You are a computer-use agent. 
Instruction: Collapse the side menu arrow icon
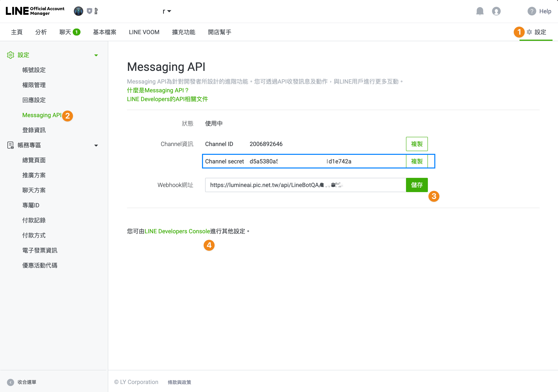pos(10,382)
